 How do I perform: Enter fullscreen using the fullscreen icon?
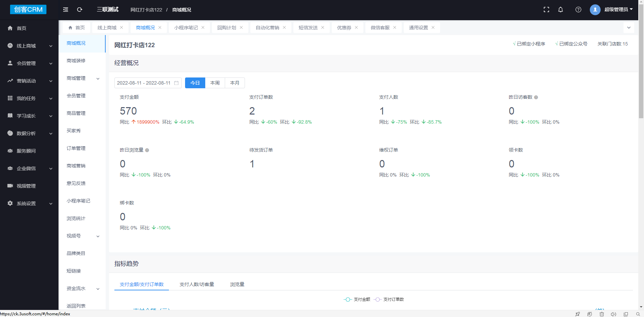tap(546, 9)
